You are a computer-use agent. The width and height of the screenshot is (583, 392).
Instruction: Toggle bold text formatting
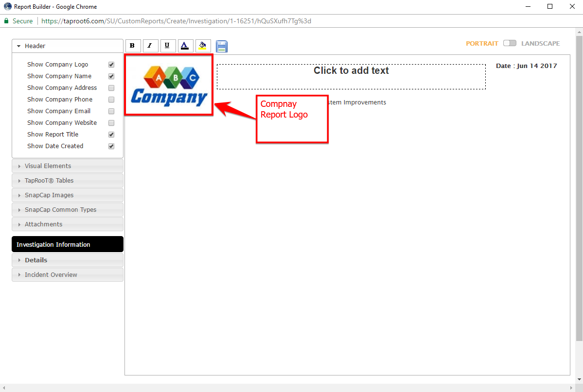pos(133,46)
